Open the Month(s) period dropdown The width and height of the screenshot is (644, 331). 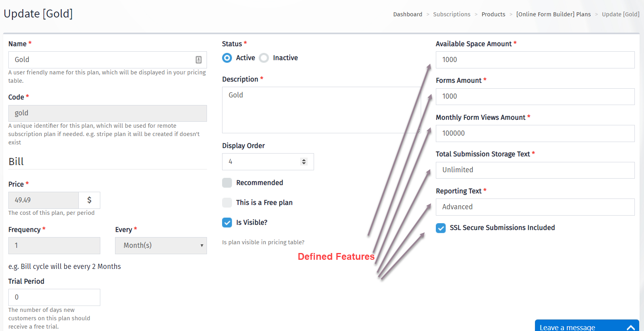click(161, 245)
